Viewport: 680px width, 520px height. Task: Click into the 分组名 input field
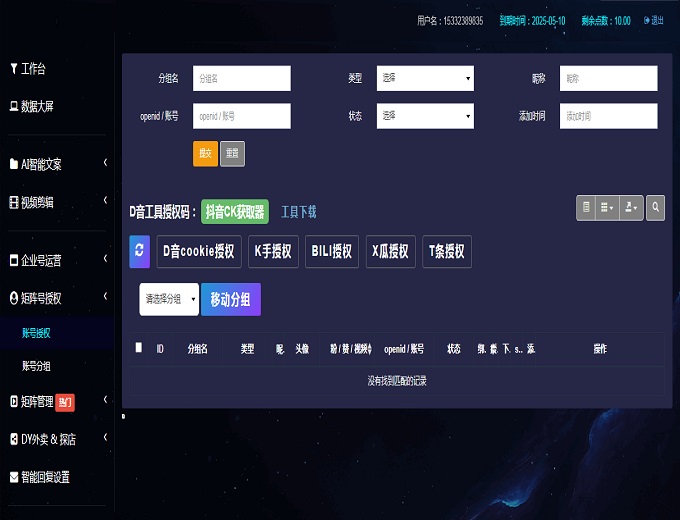241,78
